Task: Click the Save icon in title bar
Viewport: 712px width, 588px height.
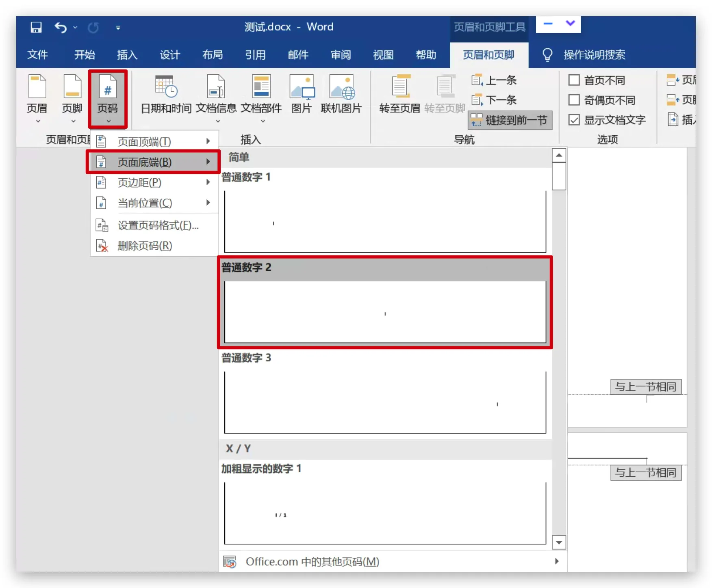Action: [x=36, y=27]
